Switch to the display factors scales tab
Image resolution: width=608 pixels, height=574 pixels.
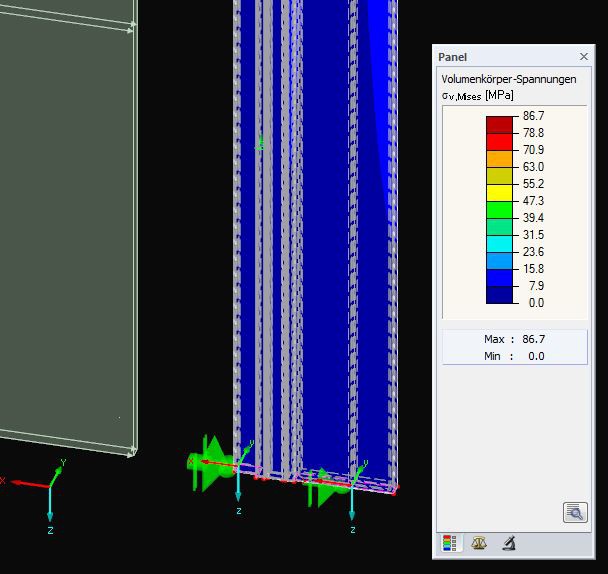tap(479, 543)
